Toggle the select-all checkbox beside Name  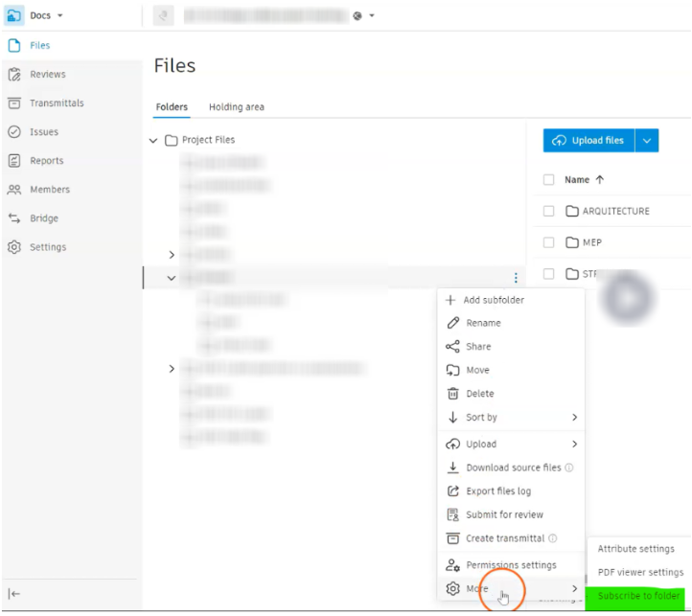point(548,179)
